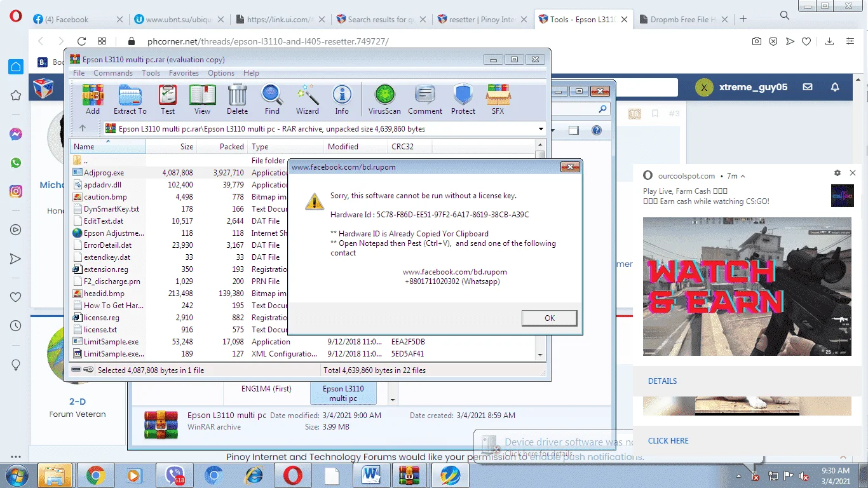Open Find in WinRAR toolbar
This screenshot has width=868, height=488.
[x=272, y=100]
